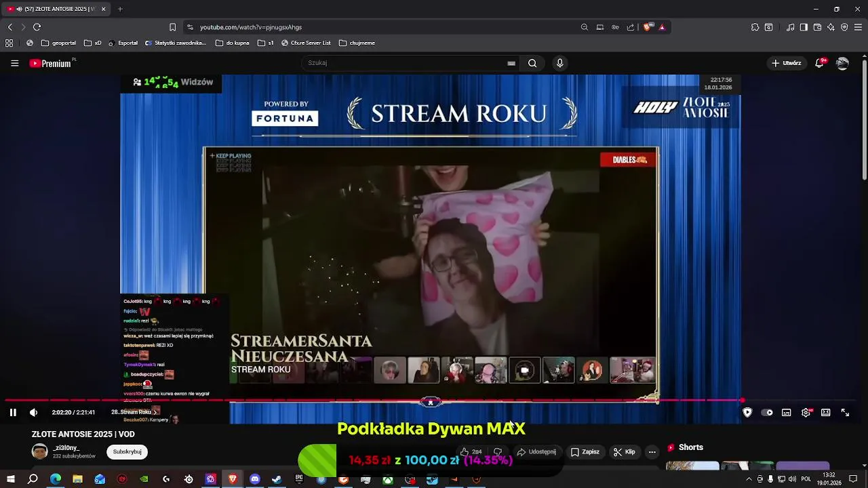868x488 pixels.
Task: Open the apps grid in the bookmarks bar
Action: (9, 43)
